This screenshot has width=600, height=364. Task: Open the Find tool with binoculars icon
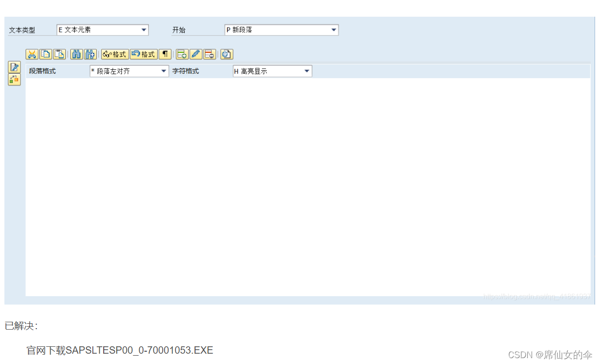76,54
